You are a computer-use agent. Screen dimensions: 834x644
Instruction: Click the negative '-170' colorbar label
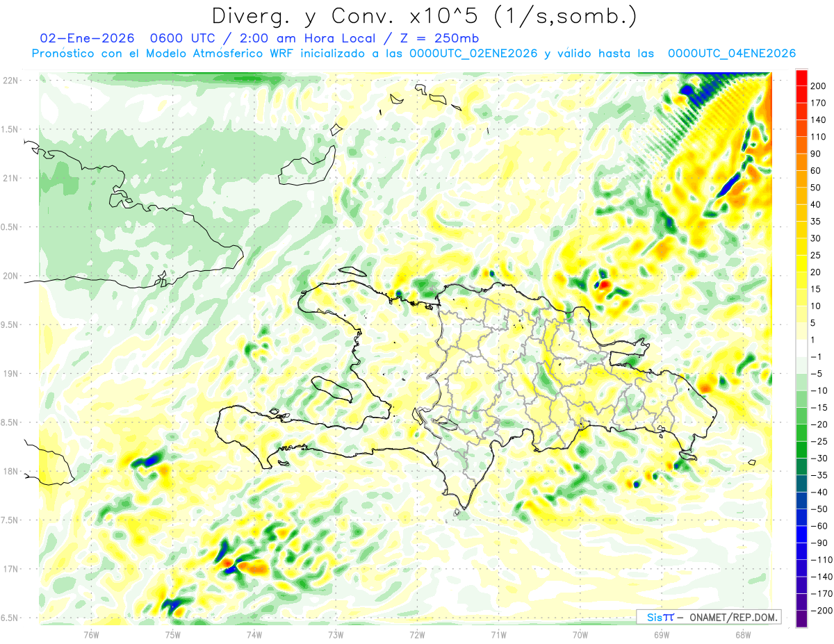pyautogui.click(x=821, y=594)
